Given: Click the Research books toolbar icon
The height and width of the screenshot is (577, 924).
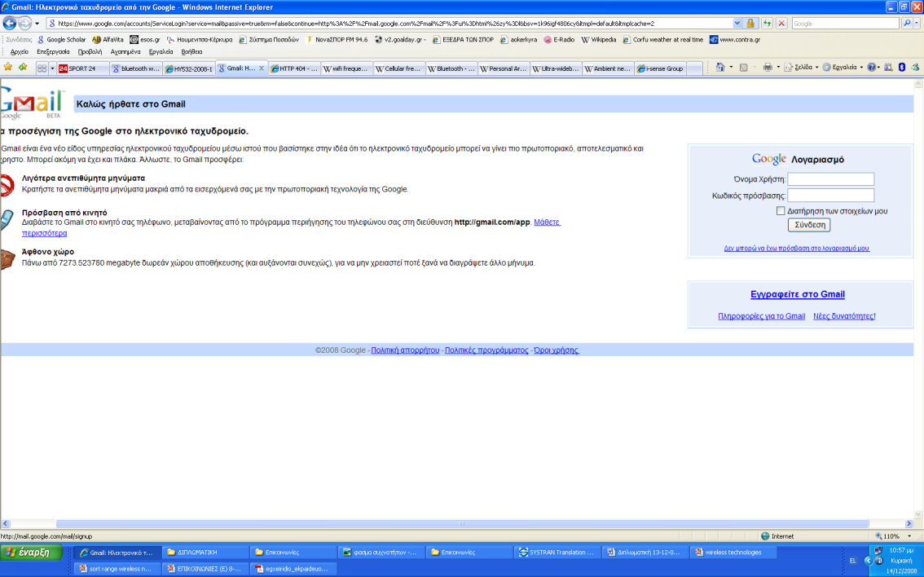Looking at the screenshot, I should pyautogui.click(x=889, y=67).
